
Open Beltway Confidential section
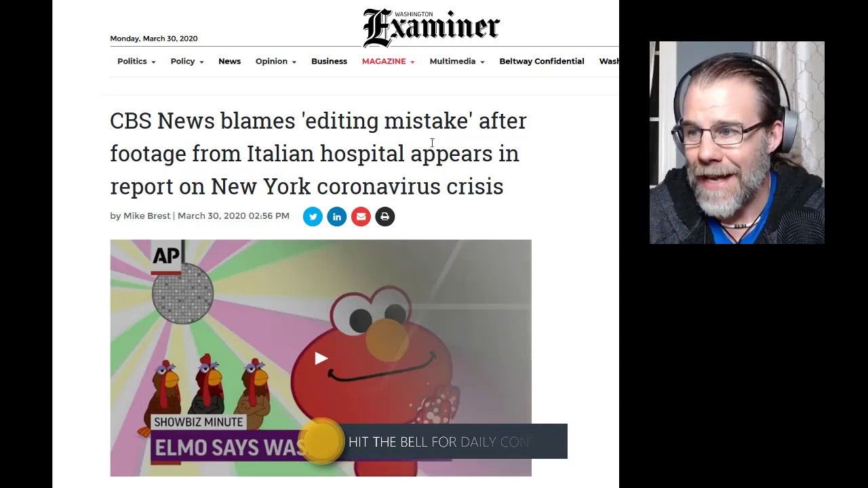click(x=542, y=61)
